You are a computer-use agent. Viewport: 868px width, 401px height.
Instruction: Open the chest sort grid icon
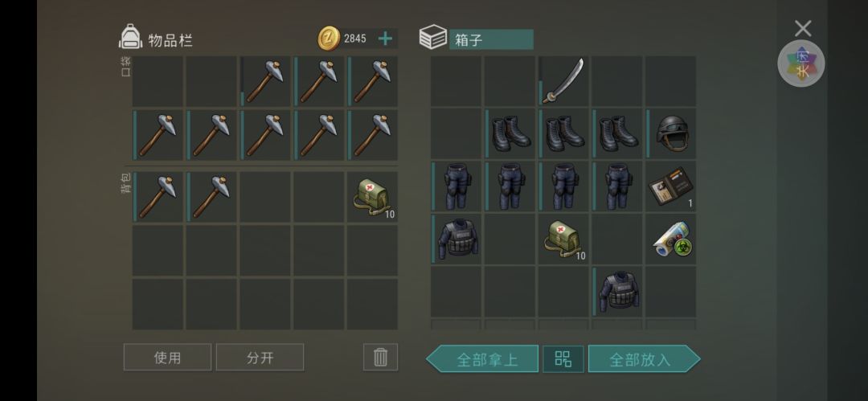(563, 359)
